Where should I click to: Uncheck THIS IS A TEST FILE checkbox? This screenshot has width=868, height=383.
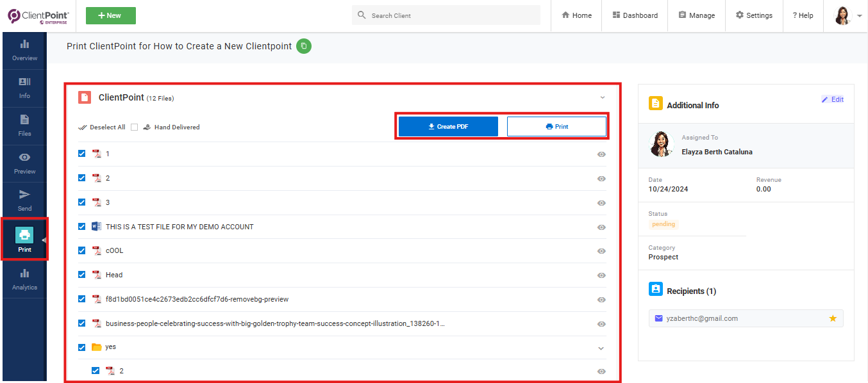(x=81, y=227)
